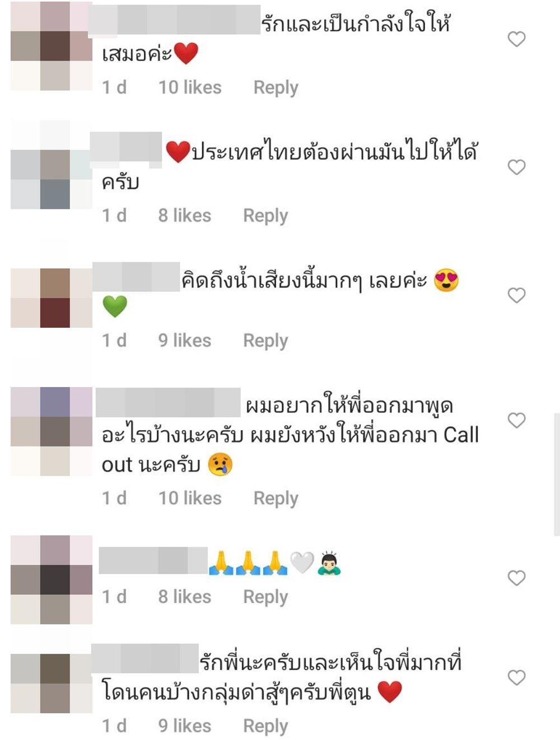Tap heart on praying hands emoji comment
The width and height of the screenshot is (560, 740).
516,578
